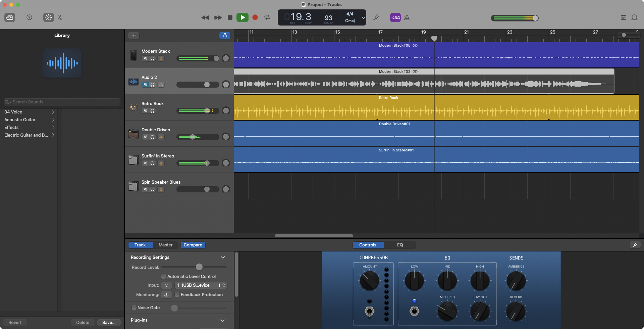
Task: Adjust the Modern Stack pan knob
Action: point(226,58)
